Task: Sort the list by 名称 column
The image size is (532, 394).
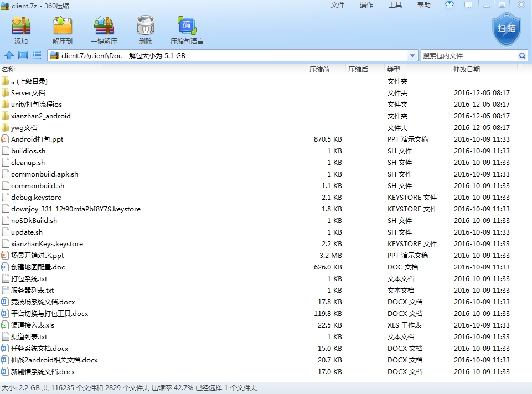Action: (x=9, y=69)
